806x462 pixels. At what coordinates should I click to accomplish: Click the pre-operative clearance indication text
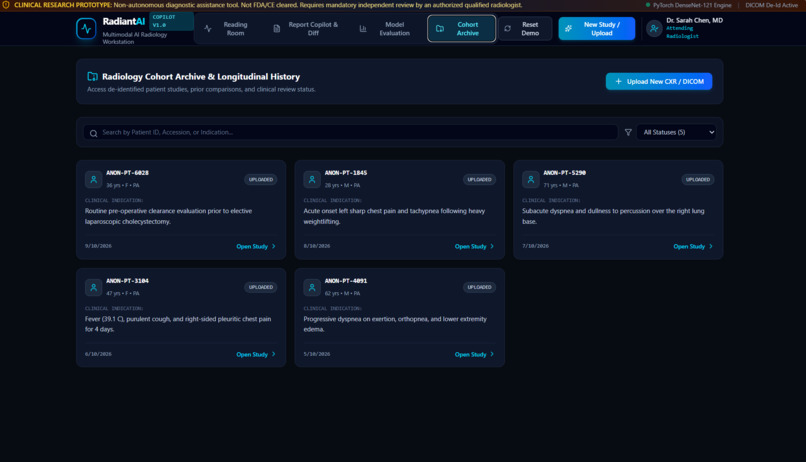point(169,216)
